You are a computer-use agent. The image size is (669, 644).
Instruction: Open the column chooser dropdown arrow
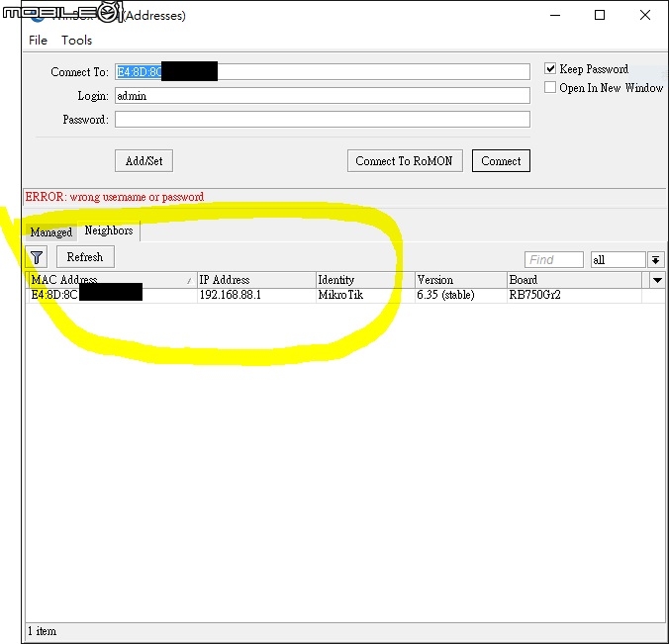pyautogui.click(x=657, y=280)
